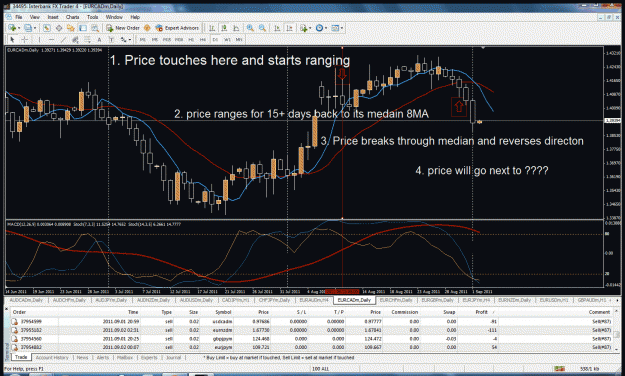Launch MetaEditor from toolbar icon
The width and height of the screenshot is (625, 376).
(x=147, y=28)
